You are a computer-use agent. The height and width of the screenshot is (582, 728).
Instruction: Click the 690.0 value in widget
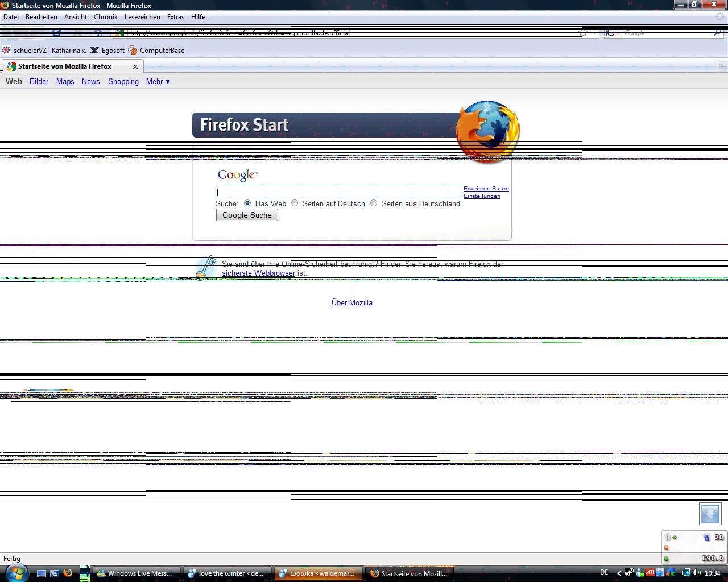pos(713,559)
